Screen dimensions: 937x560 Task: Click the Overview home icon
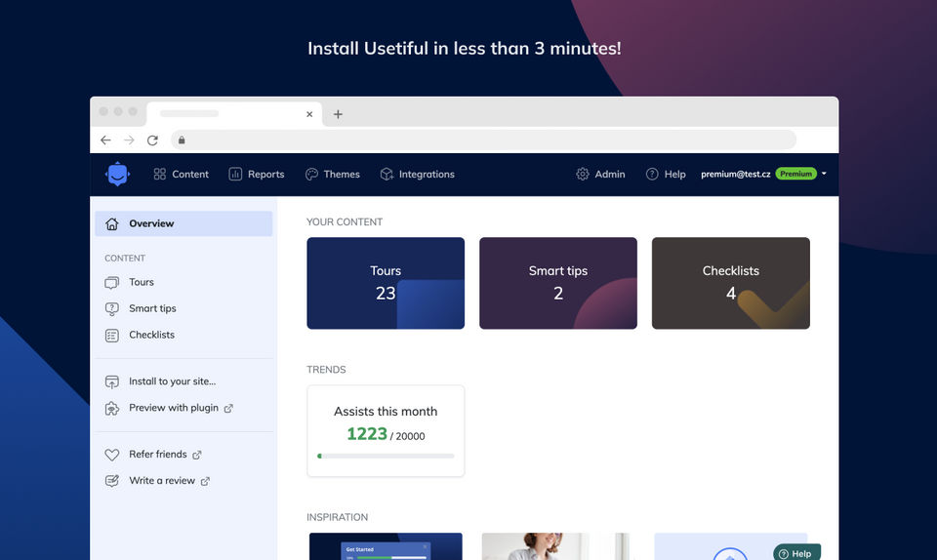(111, 223)
